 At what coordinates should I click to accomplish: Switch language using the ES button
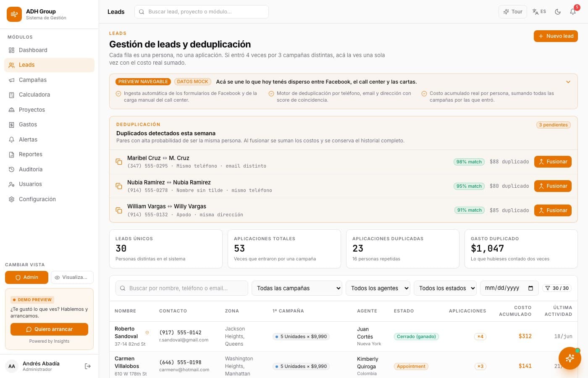click(x=539, y=12)
